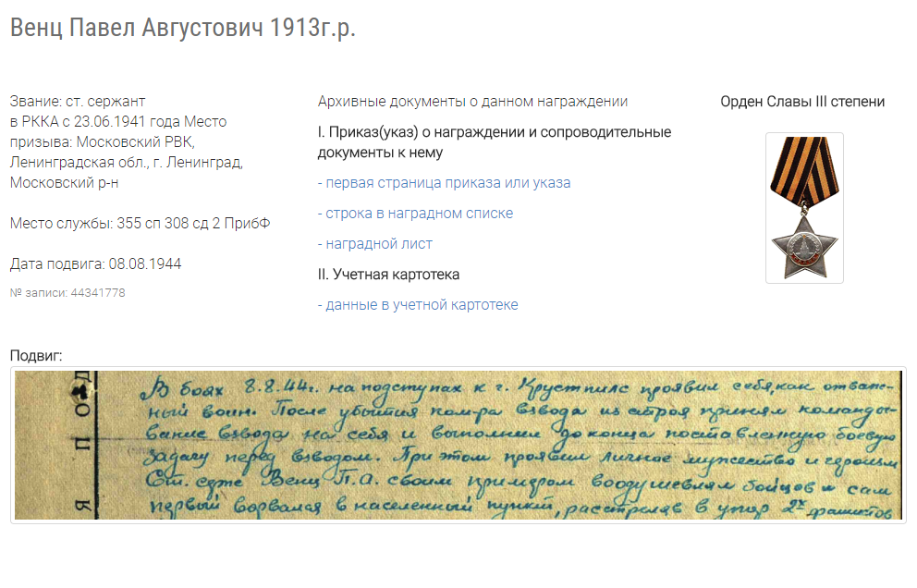Click the 'Подвиг:' label above the scan
The height and width of the screenshot is (588, 917).
tap(36, 355)
